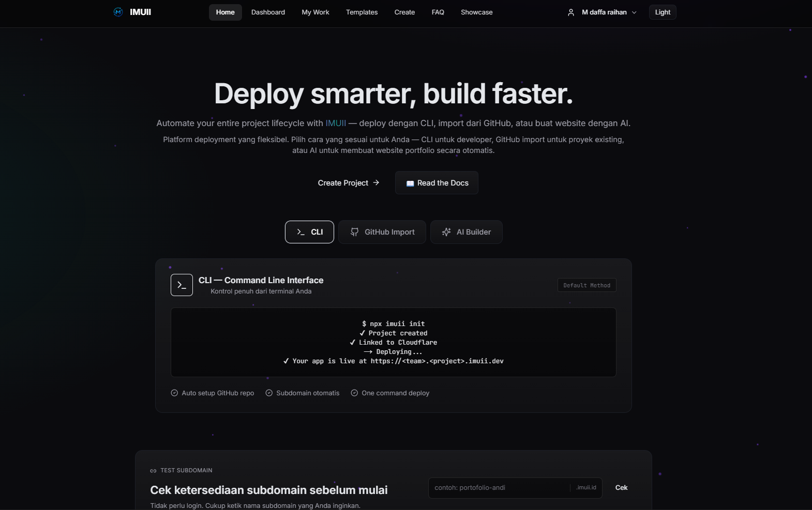The image size is (812, 510).
Task: Click the subdomain name input field
Action: coord(499,488)
